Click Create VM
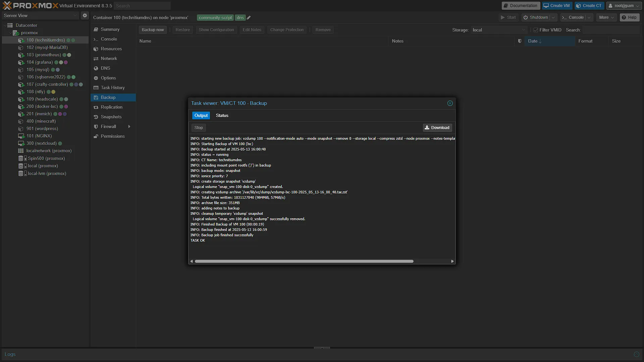Screen dimensions: 644x362 [x=557, y=6]
